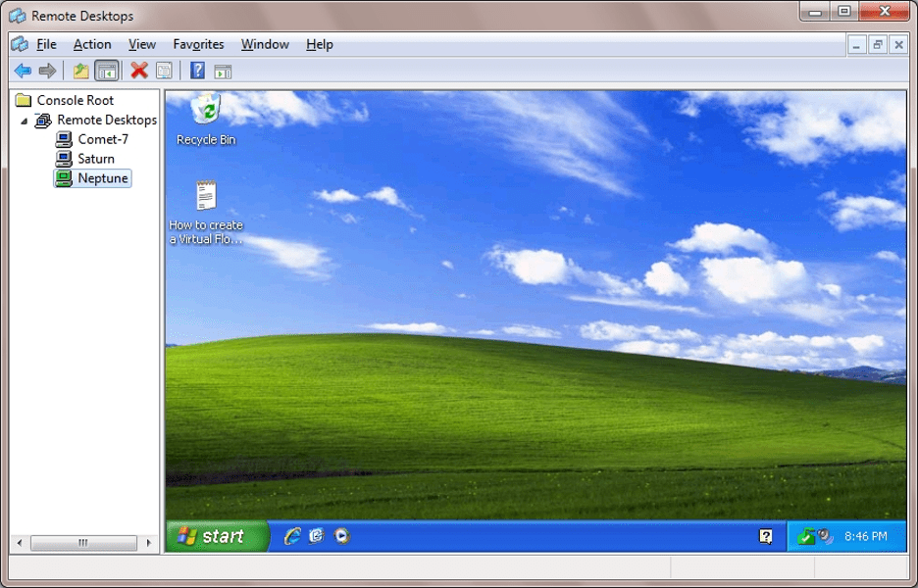Open the Window menu

(x=265, y=44)
